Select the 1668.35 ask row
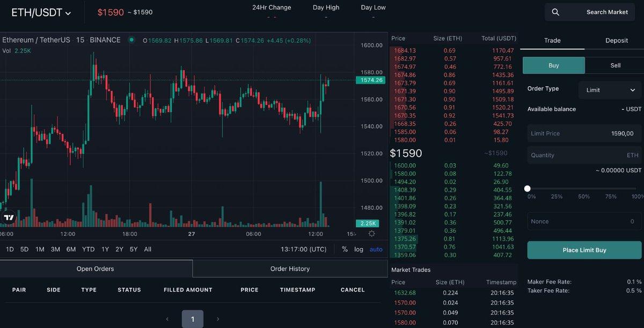 coord(453,124)
